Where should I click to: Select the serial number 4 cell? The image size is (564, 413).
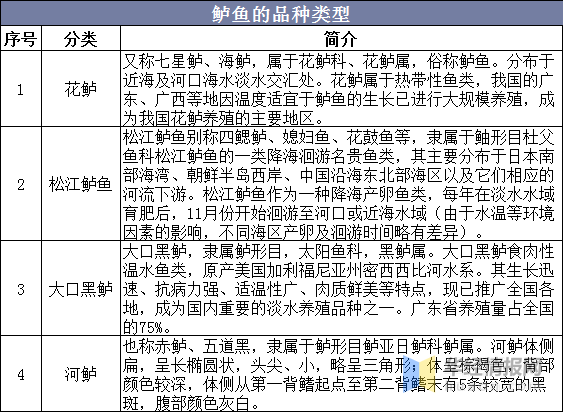pyautogui.click(x=21, y=374)
